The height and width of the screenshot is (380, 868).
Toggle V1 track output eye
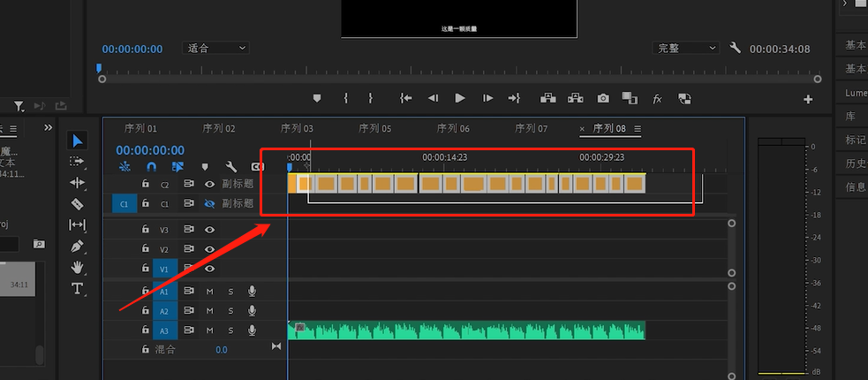pyautogui.click(x=209, y=269)
